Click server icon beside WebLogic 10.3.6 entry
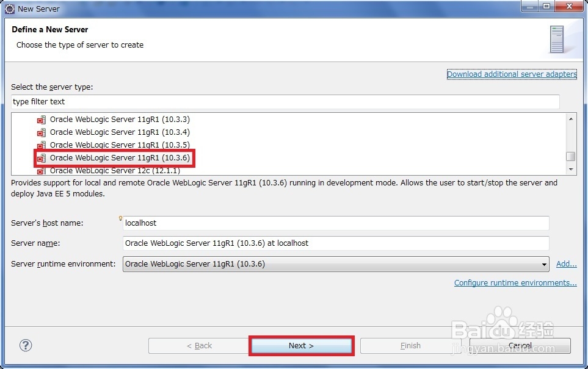Screen dimensions: 588x369 point(42,158)
